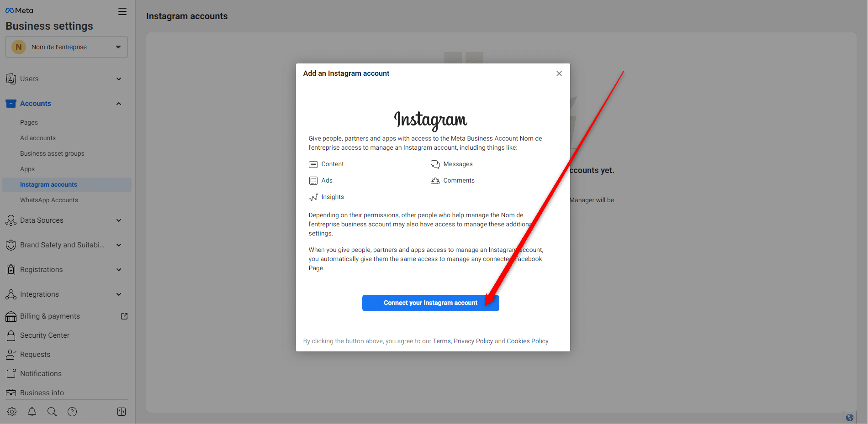The height and width of the screenshot is (424, 868).
Task: Click the Business settings title
Action: pos(49,26)
